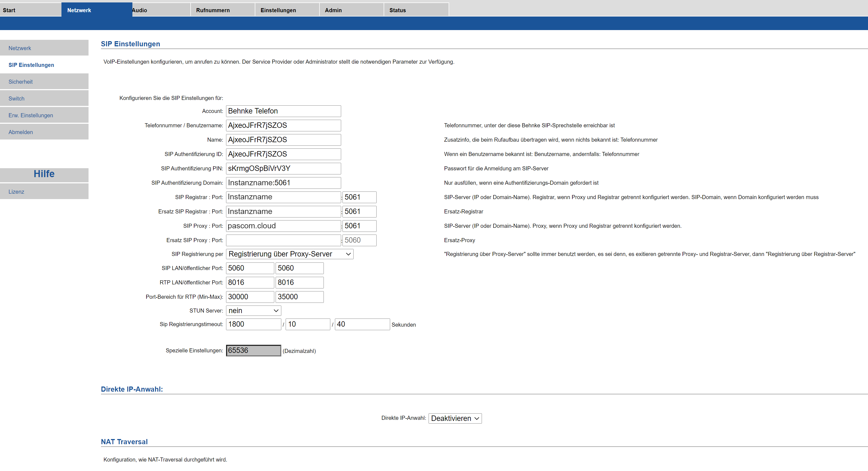Click Abmelden to log out
The image size is (868, 471).
pos(44,132)
